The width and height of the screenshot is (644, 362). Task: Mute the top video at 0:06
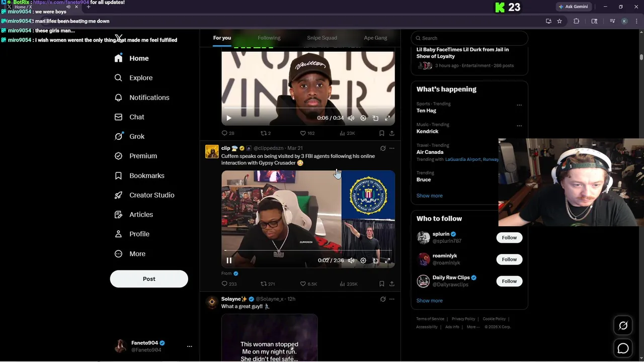click(351, 118)
